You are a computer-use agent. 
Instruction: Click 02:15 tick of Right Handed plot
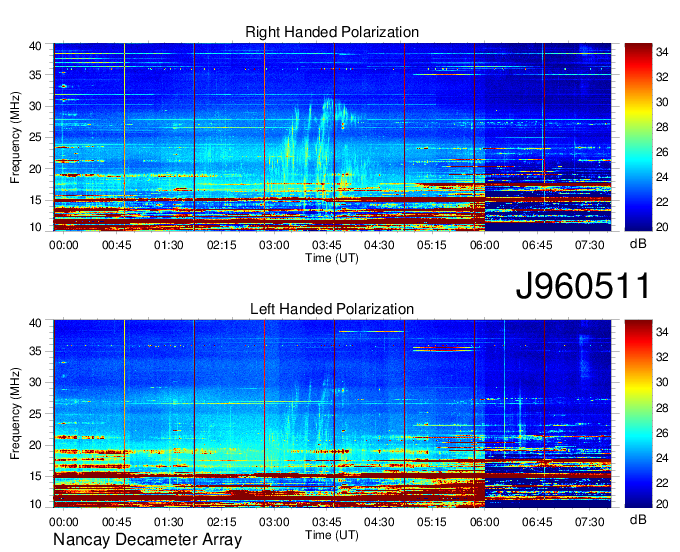click(222, 245)
